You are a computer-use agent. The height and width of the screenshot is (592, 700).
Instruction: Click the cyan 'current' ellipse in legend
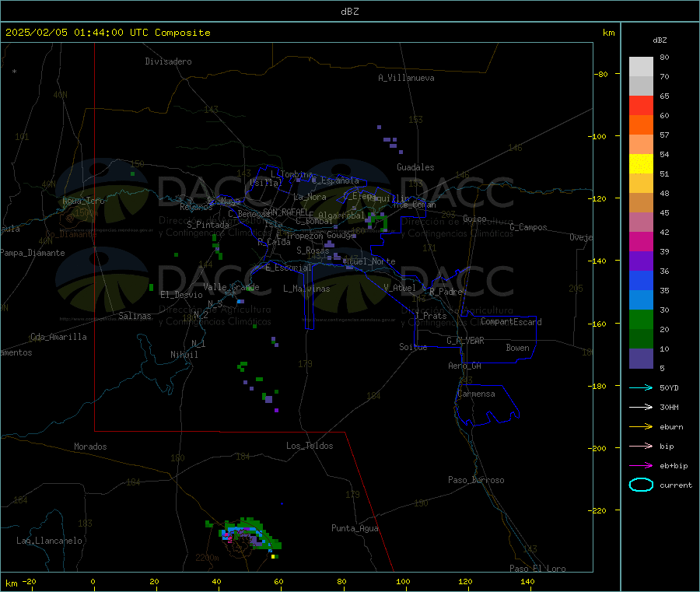641,485
